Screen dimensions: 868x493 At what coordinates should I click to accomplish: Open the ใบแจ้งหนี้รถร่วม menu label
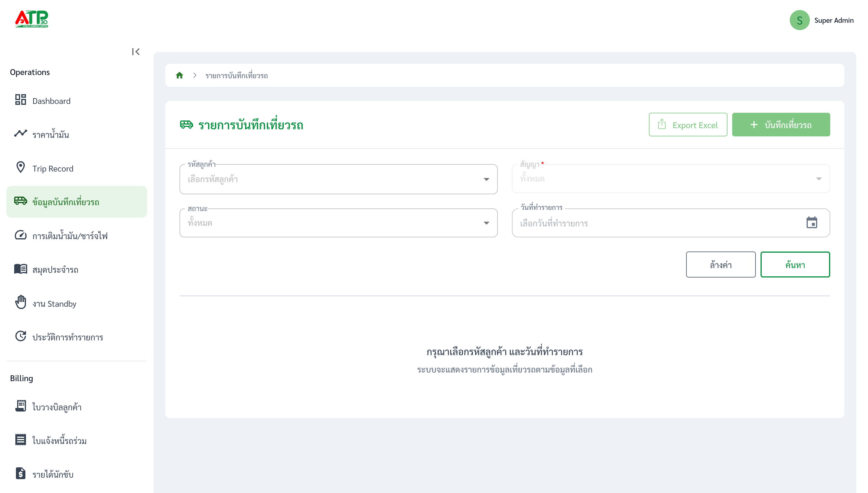coord(60,440)
